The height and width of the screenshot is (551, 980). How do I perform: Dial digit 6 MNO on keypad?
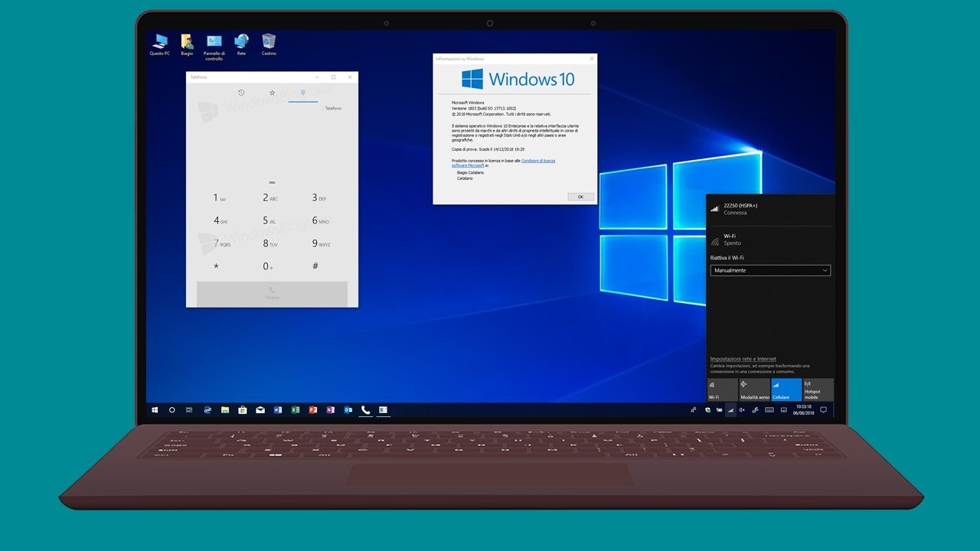point(319,220)
